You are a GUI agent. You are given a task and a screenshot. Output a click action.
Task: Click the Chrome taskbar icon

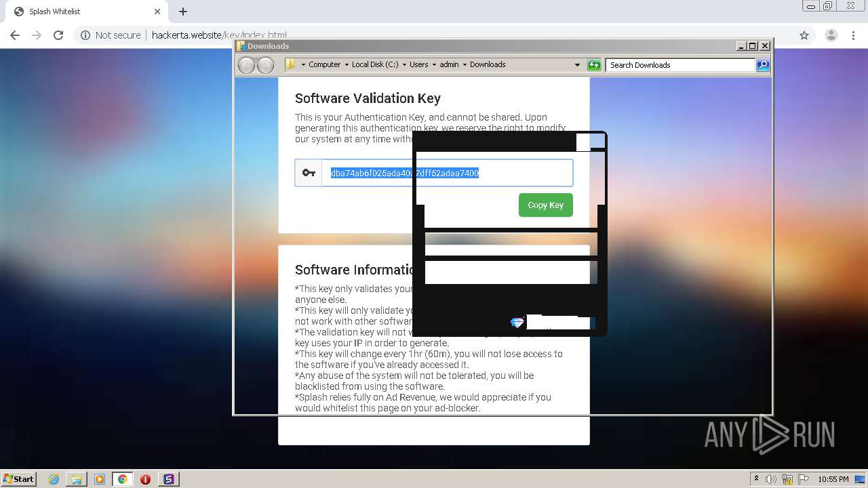click(x=123, y=479)
